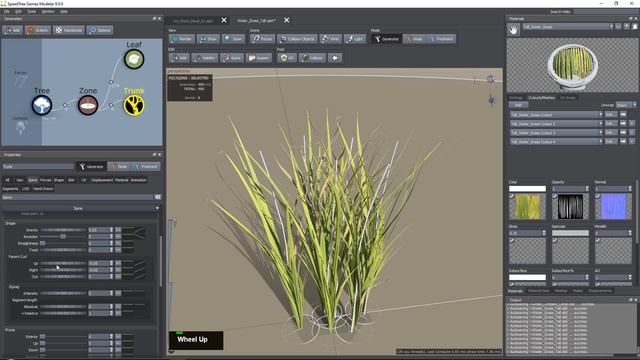Viewport: 640px width, 360px height.
Task: Click the viewport navigation gizmo icon
Action: (x=491, y=79)
